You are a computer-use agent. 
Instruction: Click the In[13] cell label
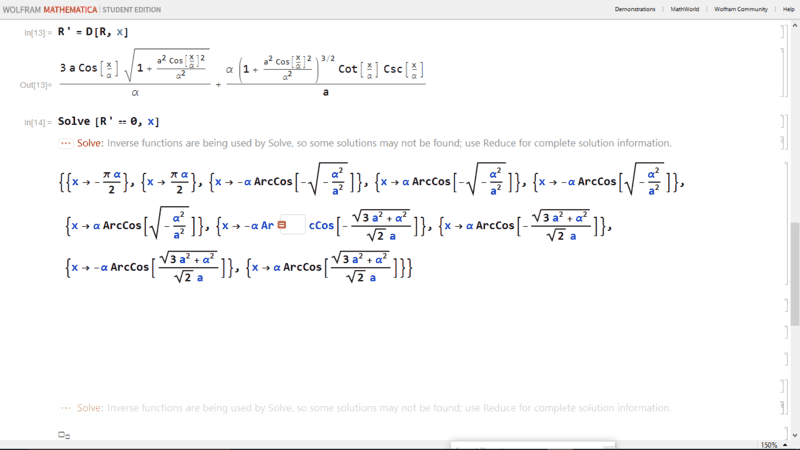point(38,33)
